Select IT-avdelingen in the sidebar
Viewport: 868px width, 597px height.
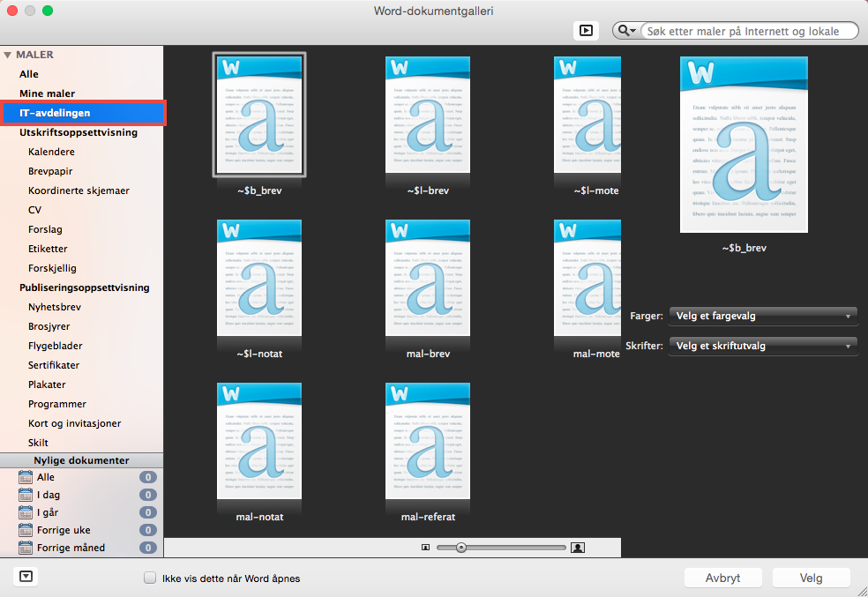click(83, 113)
